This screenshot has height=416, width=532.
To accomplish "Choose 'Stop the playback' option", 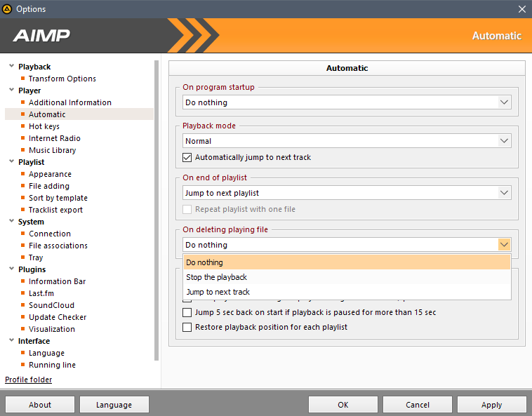I will 347,277.
